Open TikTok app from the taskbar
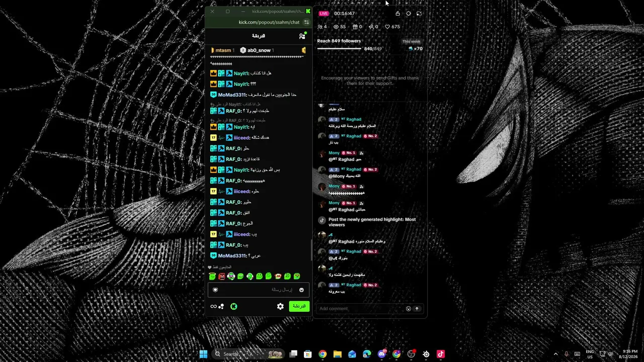 point(441,354)
